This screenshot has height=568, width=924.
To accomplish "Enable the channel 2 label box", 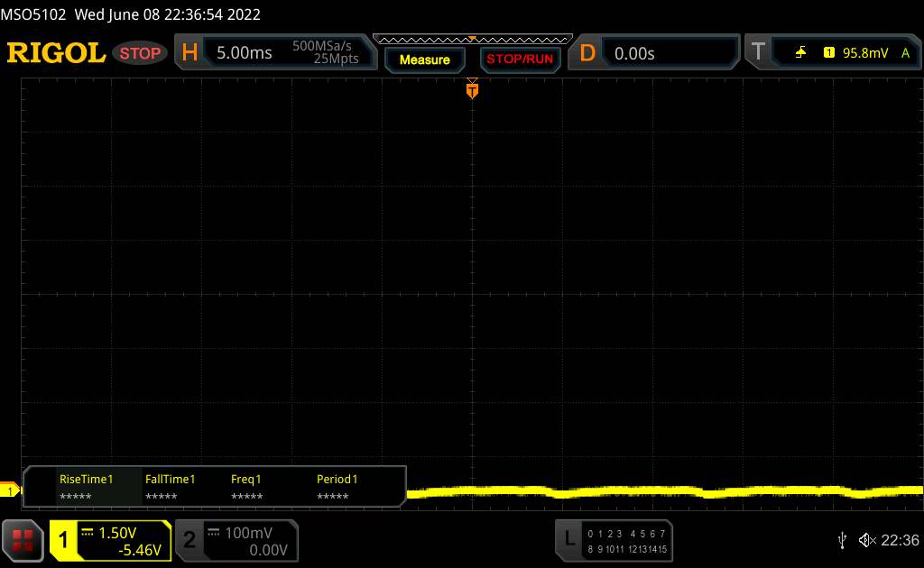I will point(189,540).
